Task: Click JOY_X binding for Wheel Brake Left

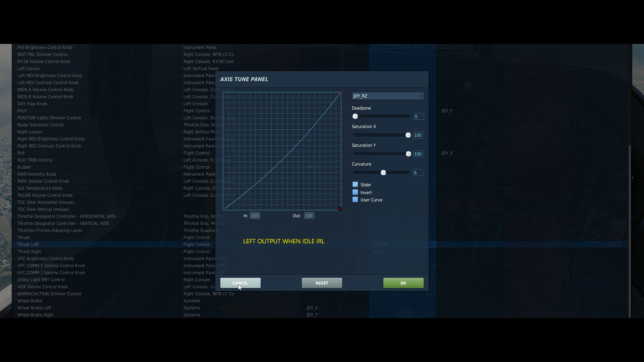Action: click(312, 308)
